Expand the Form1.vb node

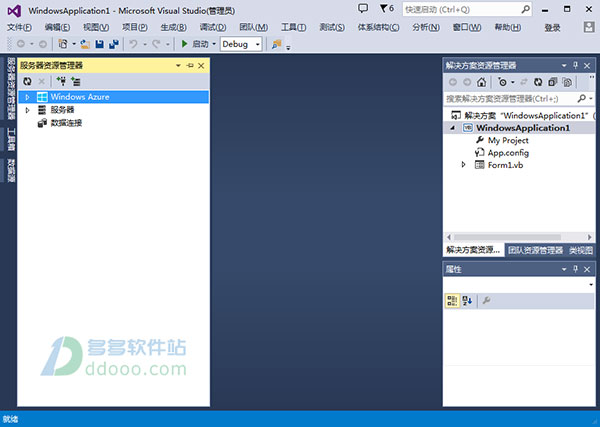(x=464, y=165)
